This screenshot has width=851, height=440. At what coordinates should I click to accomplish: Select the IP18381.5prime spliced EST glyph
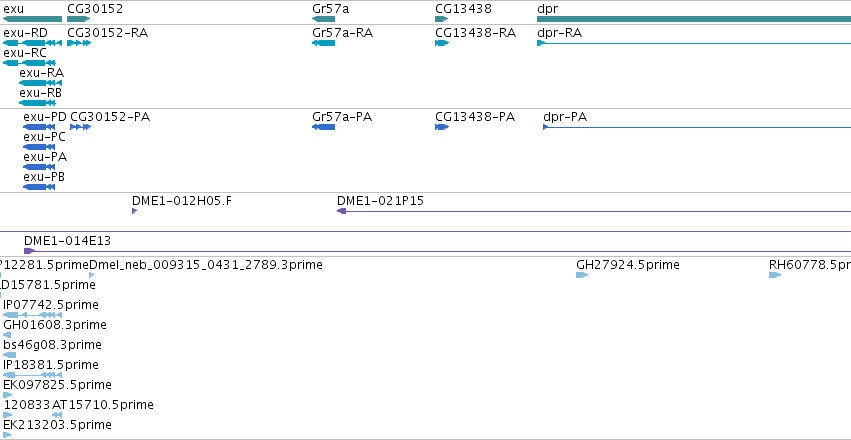point(33,375)
